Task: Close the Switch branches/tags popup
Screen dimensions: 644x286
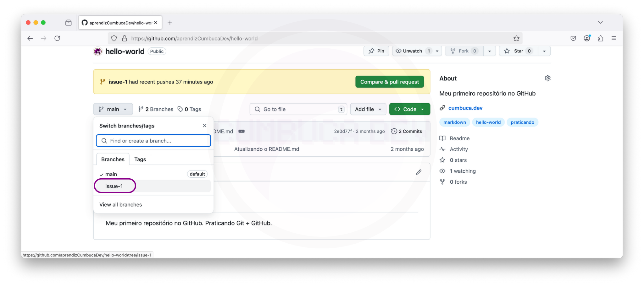Action: (x=205, y=126)
